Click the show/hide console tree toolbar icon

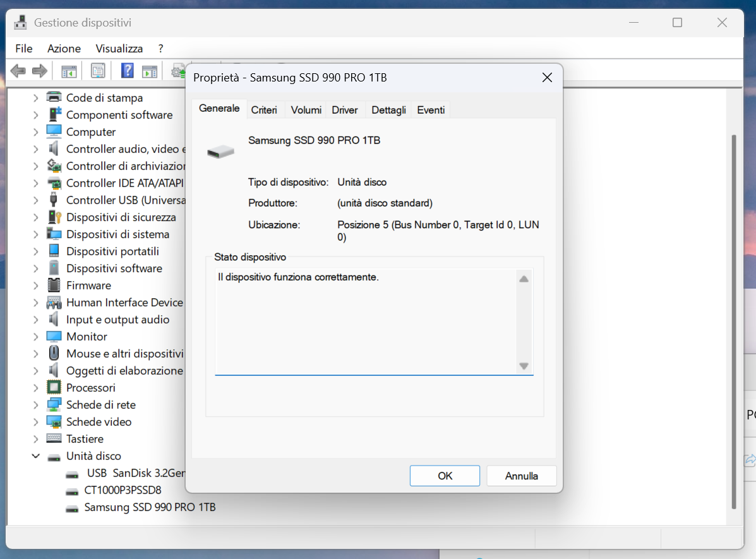pyautogui.click(x=69, y=71)
